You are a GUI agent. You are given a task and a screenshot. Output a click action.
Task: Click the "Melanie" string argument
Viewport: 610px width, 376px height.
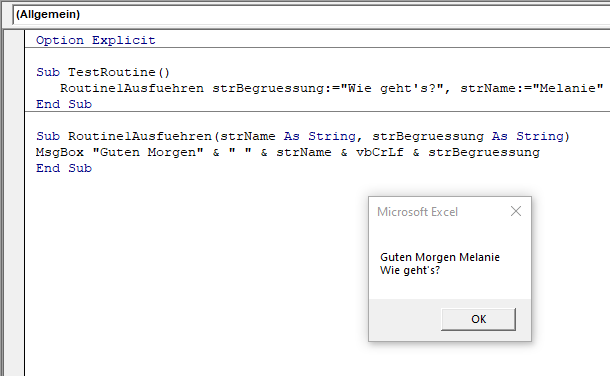point(568,88)
